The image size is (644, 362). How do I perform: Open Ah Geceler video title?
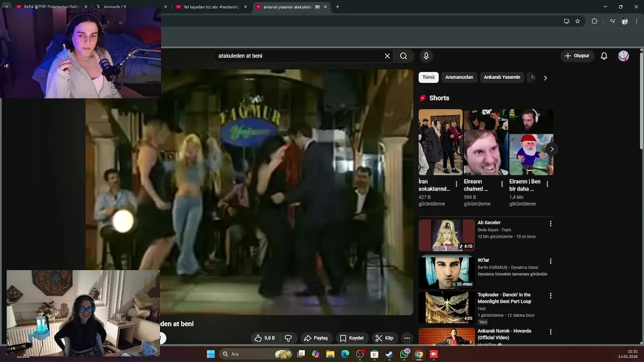tap(489, 223)
